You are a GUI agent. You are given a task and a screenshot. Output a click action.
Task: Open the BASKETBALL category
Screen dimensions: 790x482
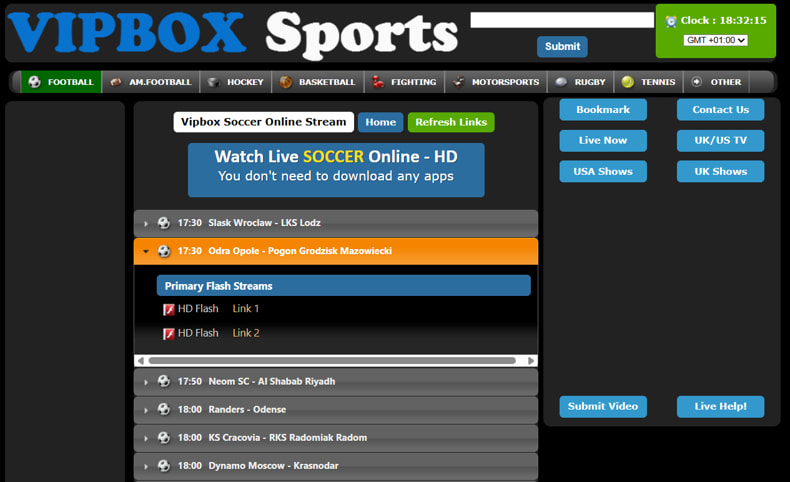[x=318, y=82]
